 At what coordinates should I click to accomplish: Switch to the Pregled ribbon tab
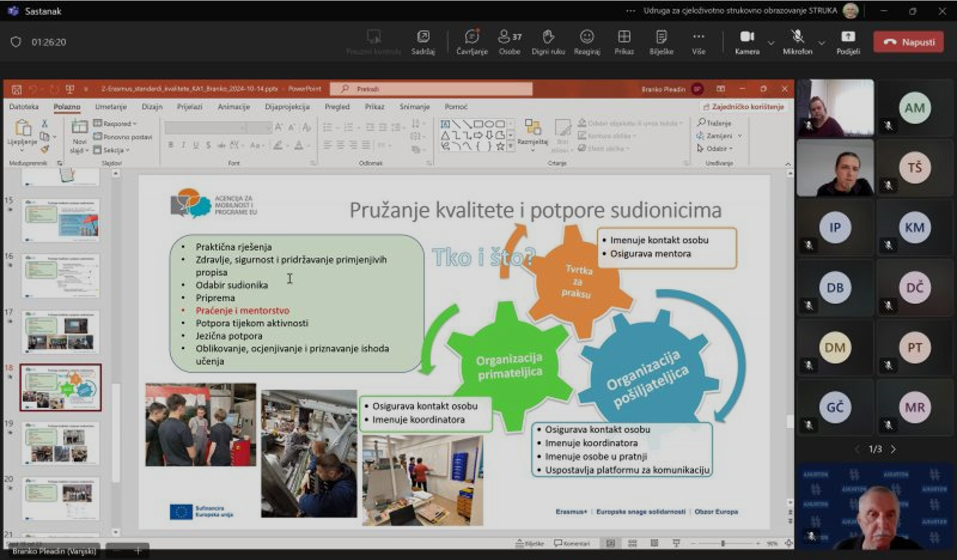pos(337,106)
